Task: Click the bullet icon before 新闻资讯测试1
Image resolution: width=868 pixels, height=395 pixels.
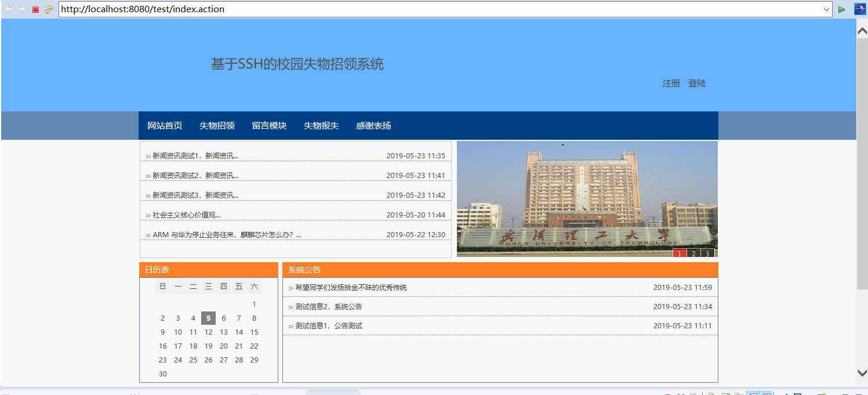Action: (x=148, y=157)
